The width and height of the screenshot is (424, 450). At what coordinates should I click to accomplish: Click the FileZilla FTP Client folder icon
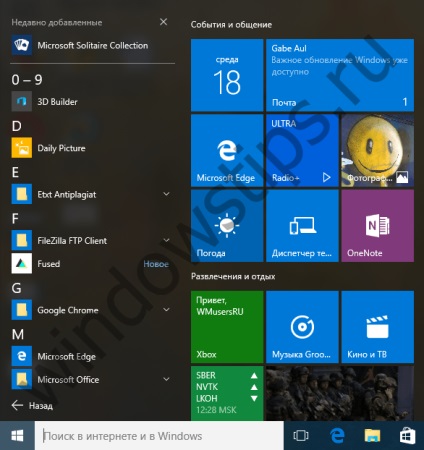(22, 240)
